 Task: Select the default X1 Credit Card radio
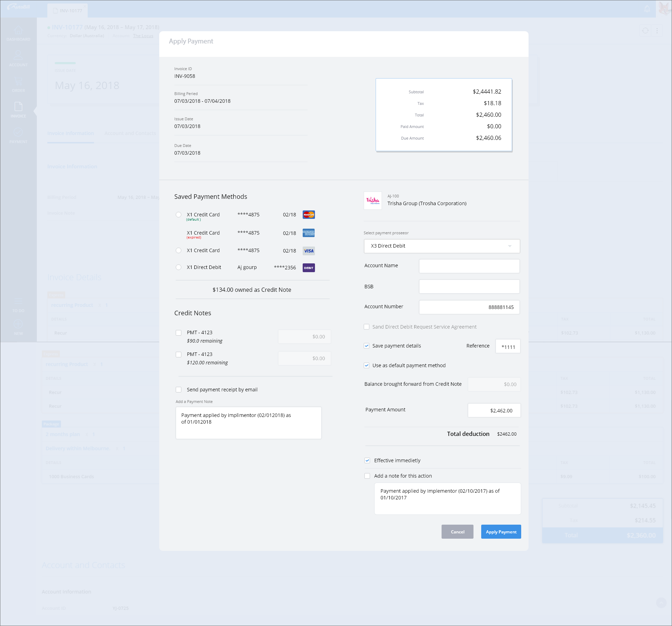pyautogui.click(x=179, y=215)
